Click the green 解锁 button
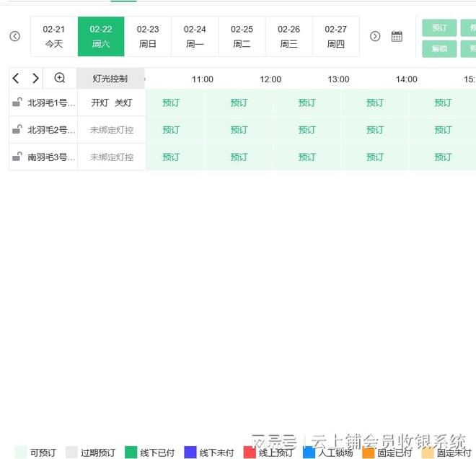Screen dimensions: 476x459 point(439,48)
